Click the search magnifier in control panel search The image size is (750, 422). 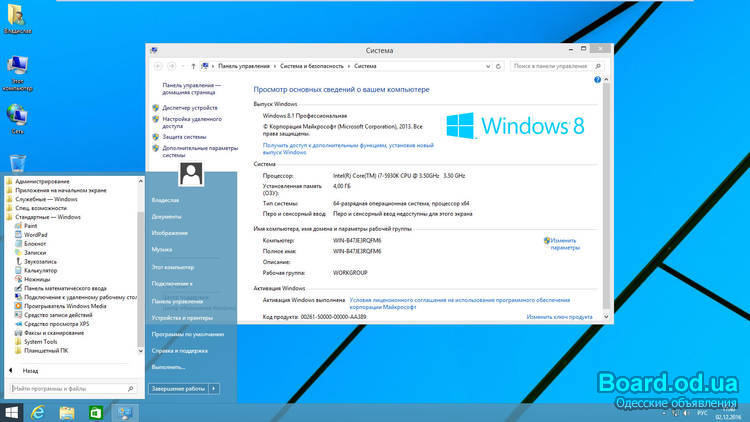click(x=597, y=67)
